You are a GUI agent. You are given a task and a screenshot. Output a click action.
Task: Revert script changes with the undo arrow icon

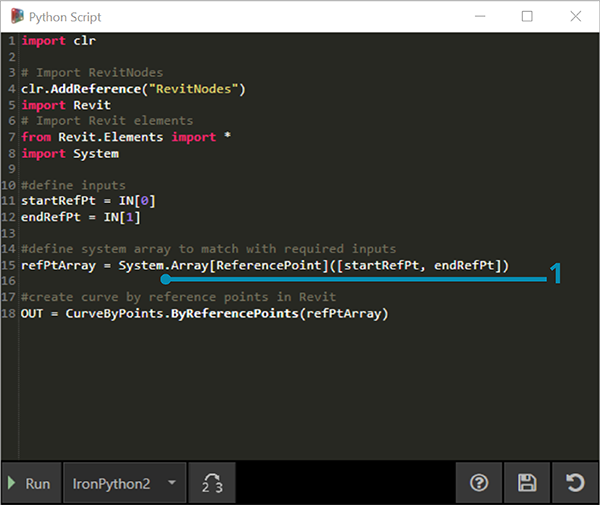click(x=574, y=483)
